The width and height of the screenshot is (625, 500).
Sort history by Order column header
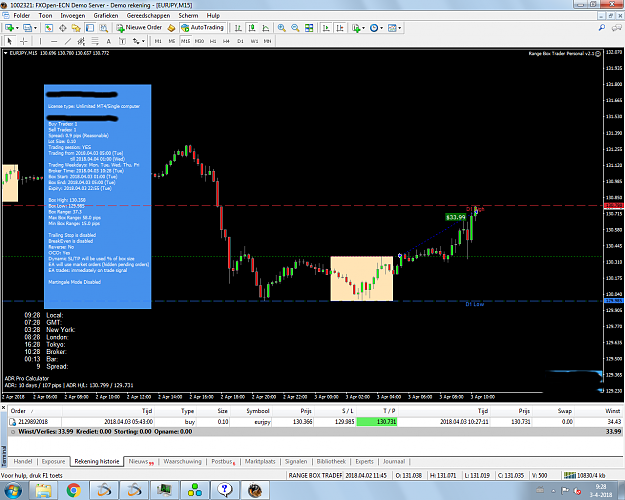(22, 411)
